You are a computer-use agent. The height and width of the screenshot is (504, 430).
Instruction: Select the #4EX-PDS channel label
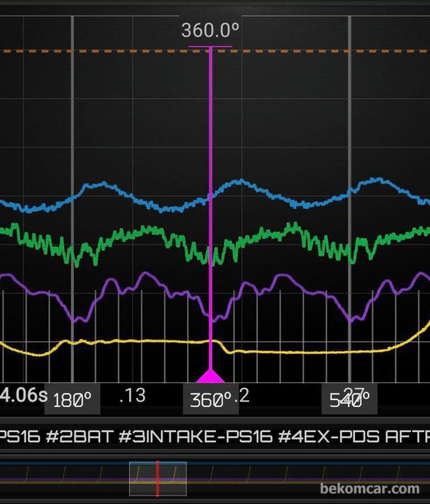click(329, 436)
